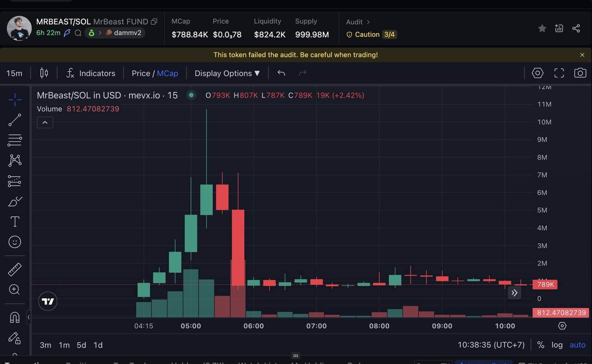The width and height of the screenshot is (592, 364).
Task: Select the trend line drawing tool
Action: pyautogui.click(x=15, y=120)
